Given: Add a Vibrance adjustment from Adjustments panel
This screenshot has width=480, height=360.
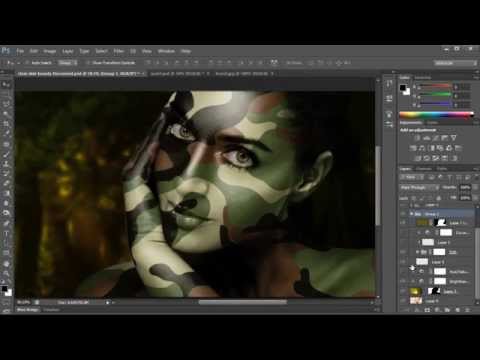Looking at the screenshot, I should (x=454, y=138).
